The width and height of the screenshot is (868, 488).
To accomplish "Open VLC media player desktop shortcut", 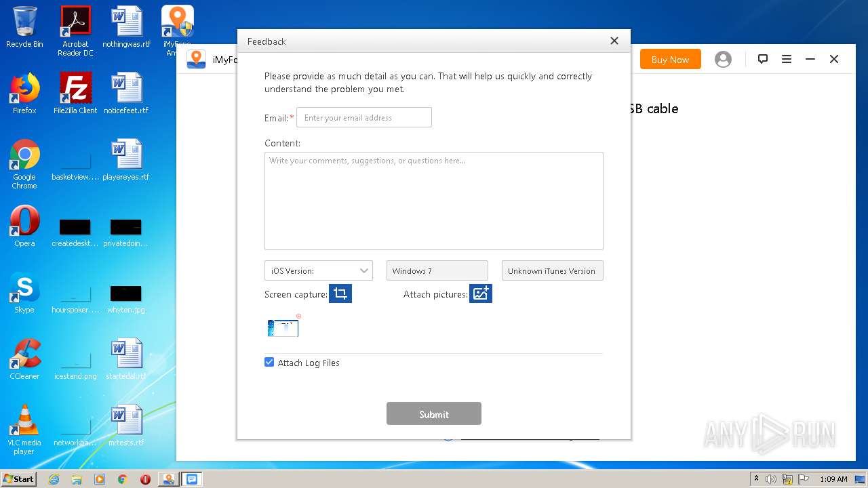I will [24, 430].
